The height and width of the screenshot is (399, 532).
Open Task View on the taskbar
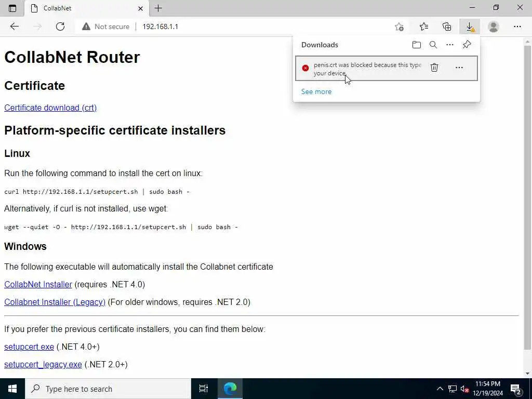click(203, 389)
